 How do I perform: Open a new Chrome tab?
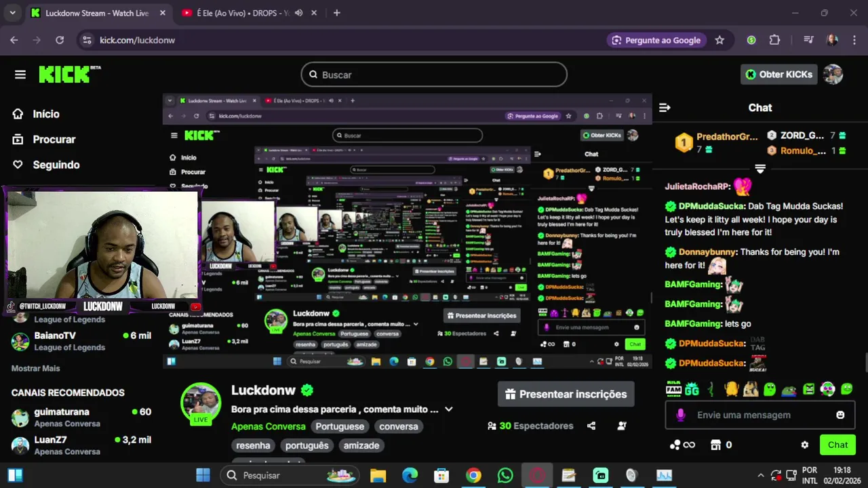(336, 13)
